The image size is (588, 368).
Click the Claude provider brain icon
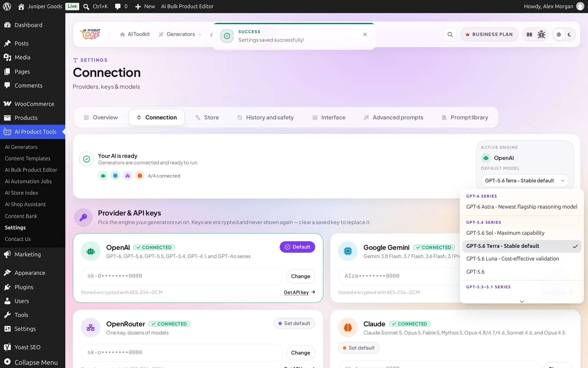click(348, 327)
